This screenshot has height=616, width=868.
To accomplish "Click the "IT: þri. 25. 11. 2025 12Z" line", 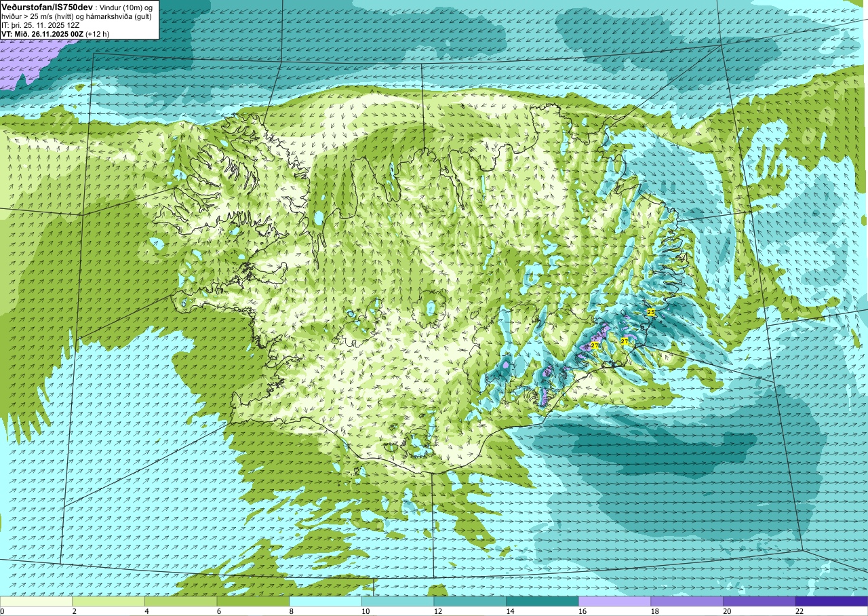I will click(41, 25).
